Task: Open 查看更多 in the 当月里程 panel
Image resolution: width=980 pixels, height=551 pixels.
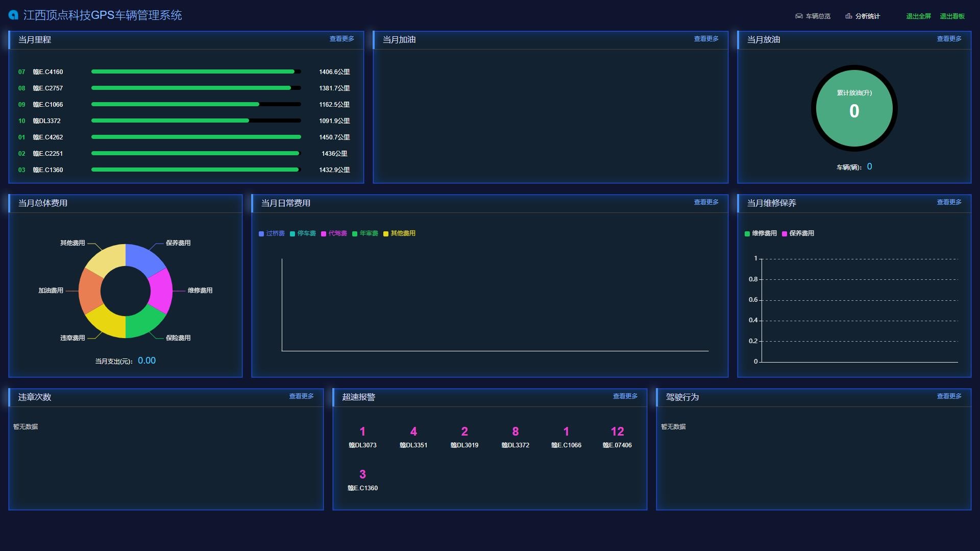Action: [341, 39]
